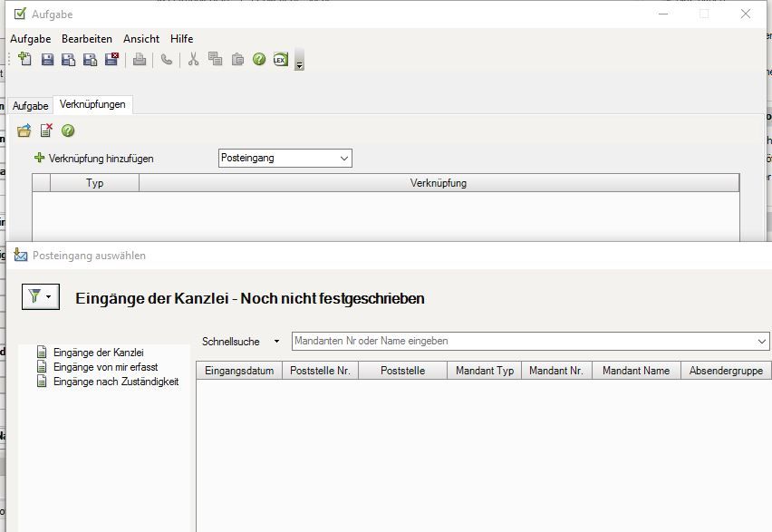The height and width of the screenshot is (532, 772).
Task: Click the printer icon in toolbar
Action: (x=140, y=60)
